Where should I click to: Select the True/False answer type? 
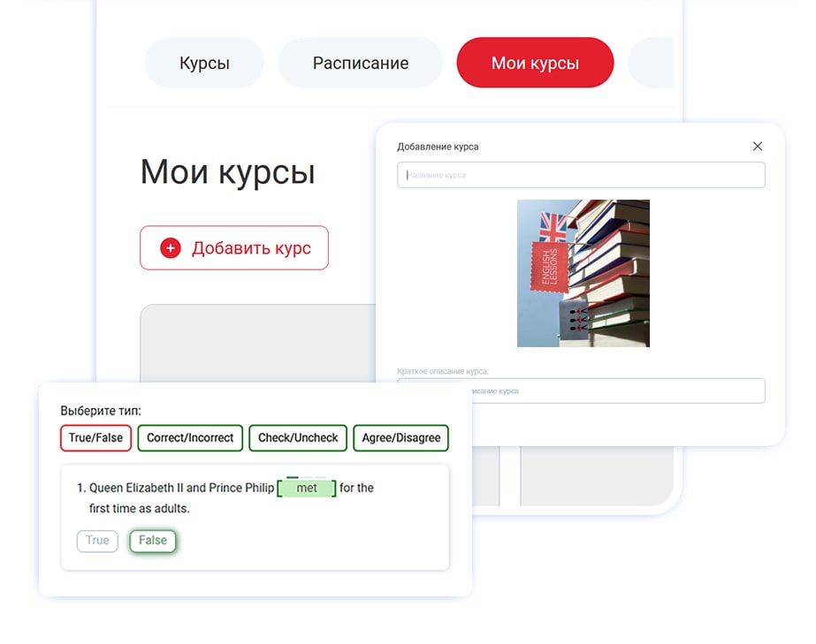click(x=95, y=438)
